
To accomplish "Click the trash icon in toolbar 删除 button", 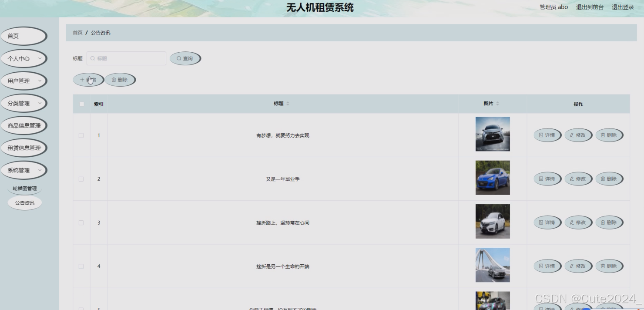I will pyautogui.click(x=114, y=80).
